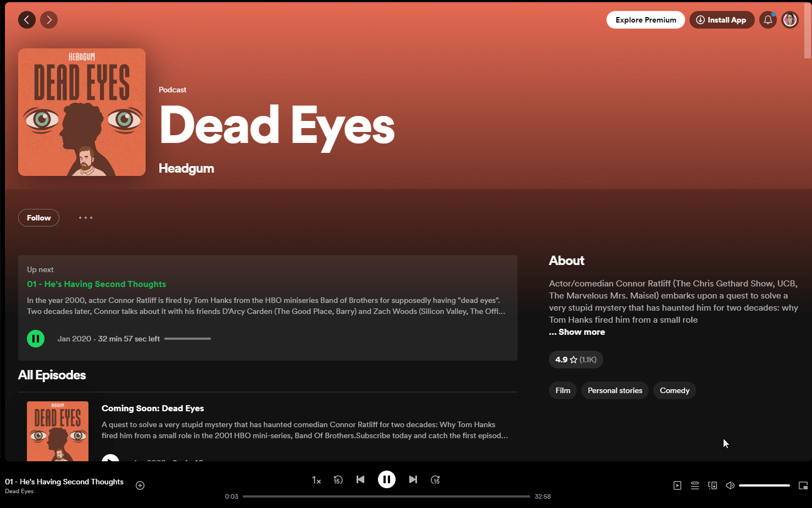
Task: Open 'Coming Soon: Dead Eyes' episode title
Action: tap(153, 408)
